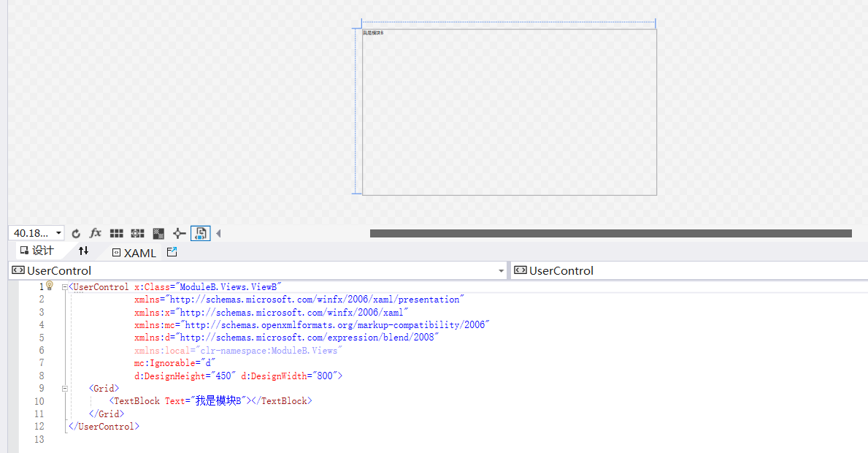
Task: Toggle the artboard background icon
Action: (158, 233)
